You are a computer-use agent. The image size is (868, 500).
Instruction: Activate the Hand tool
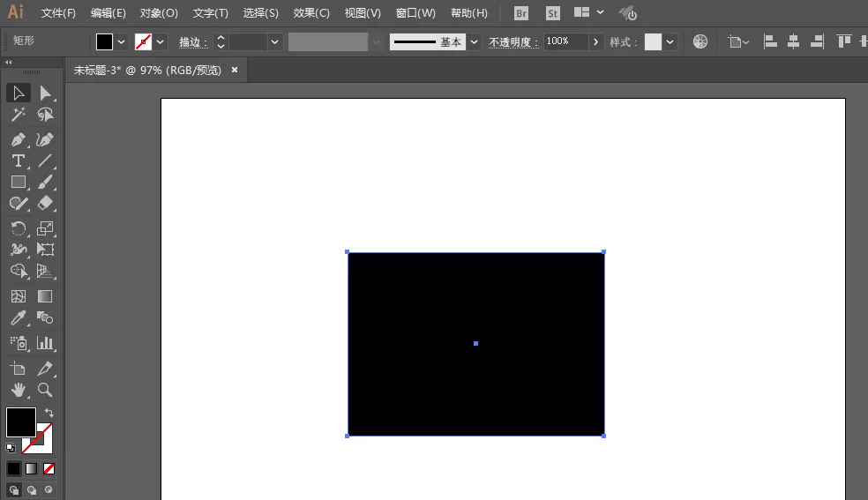[x=19, y=390]
